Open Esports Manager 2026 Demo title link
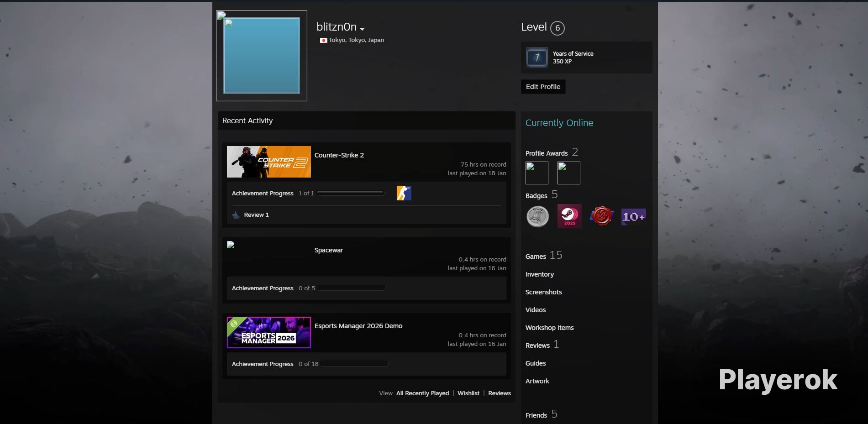The image size is (868, 424). coord(358,326)
